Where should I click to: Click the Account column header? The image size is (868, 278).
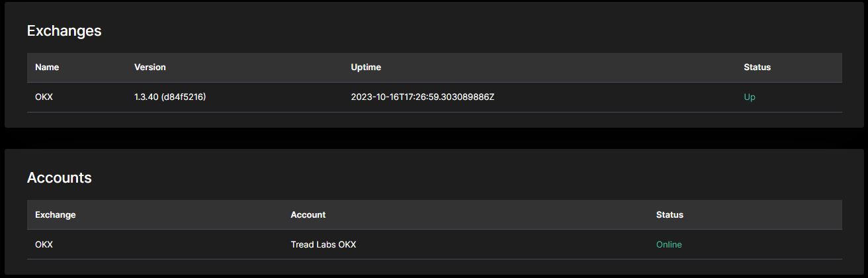coord(308,214)
